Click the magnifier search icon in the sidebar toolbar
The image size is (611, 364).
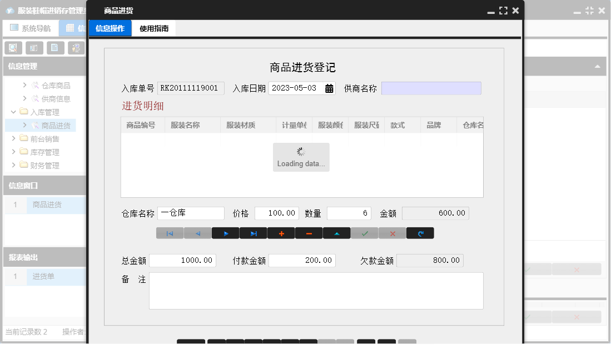pyautogui.click(x=12, y=48)
